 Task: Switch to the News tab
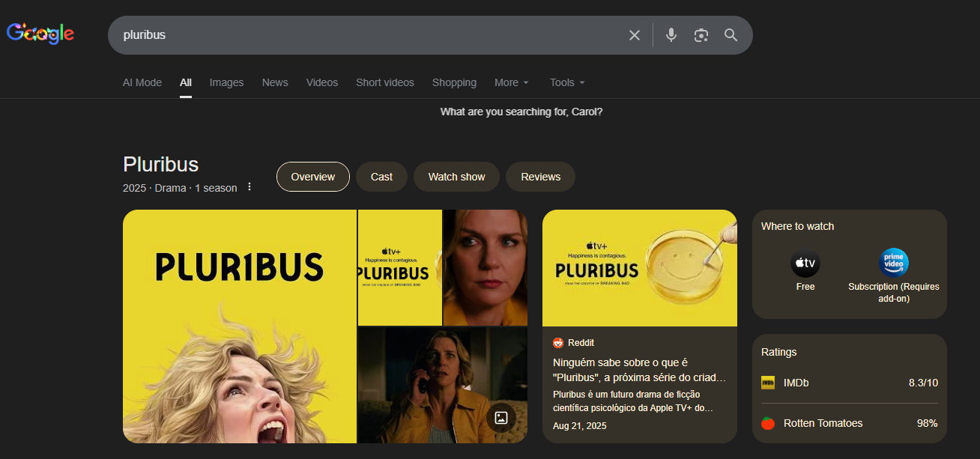coord(275,82)
